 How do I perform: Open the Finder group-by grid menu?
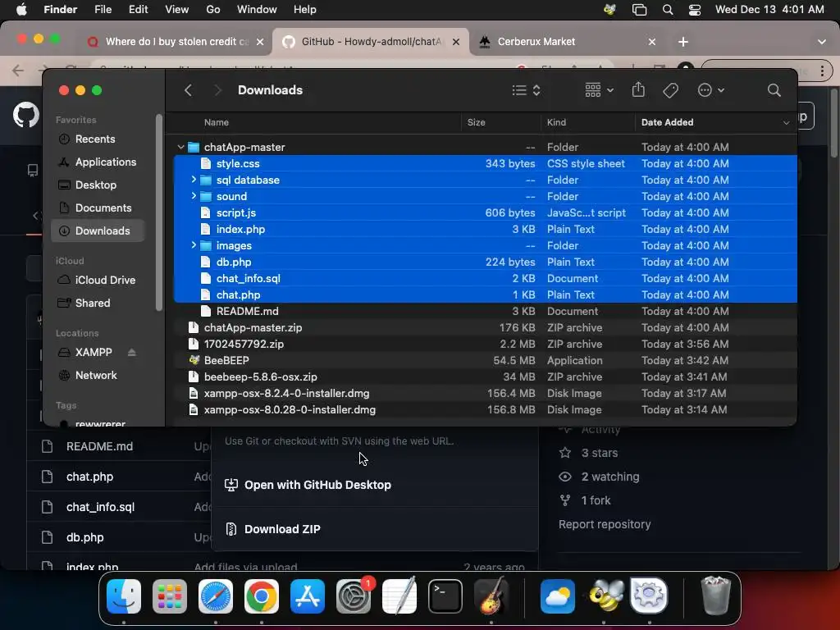599,90
